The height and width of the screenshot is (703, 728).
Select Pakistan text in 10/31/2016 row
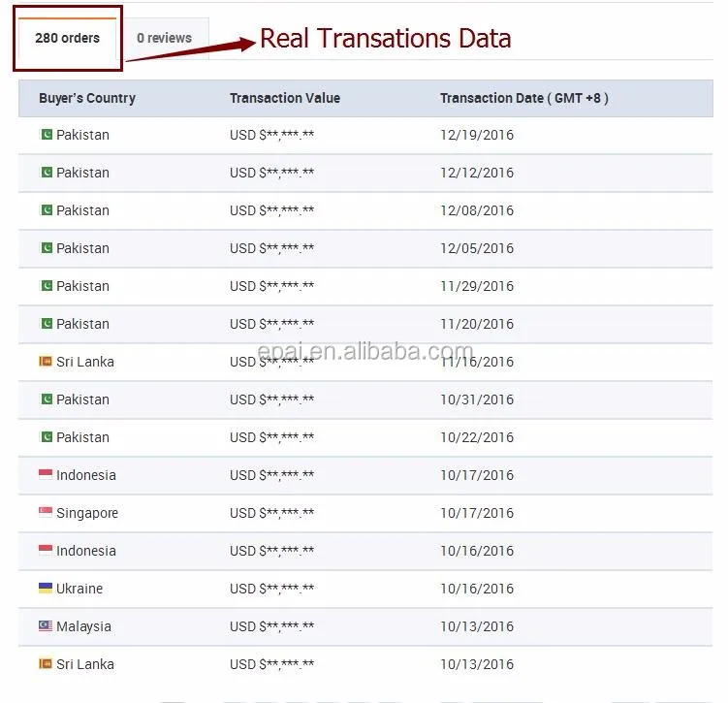[x=82, y=399]
